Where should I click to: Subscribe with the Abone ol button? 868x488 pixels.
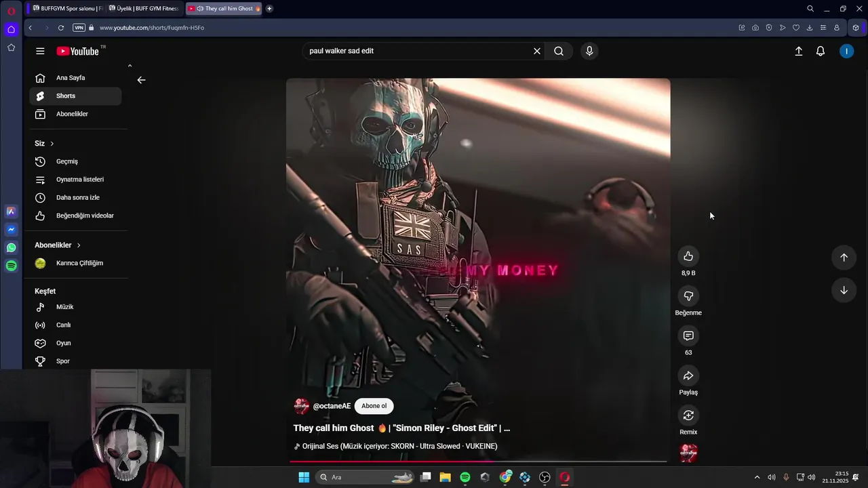point(374,406)
